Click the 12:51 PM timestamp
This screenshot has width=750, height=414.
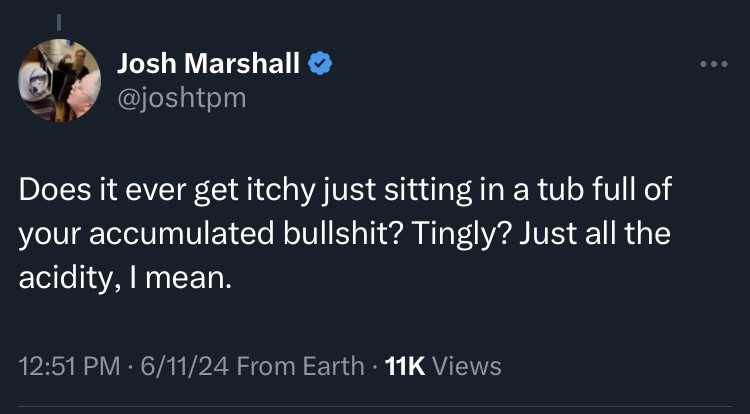(63, 366)
